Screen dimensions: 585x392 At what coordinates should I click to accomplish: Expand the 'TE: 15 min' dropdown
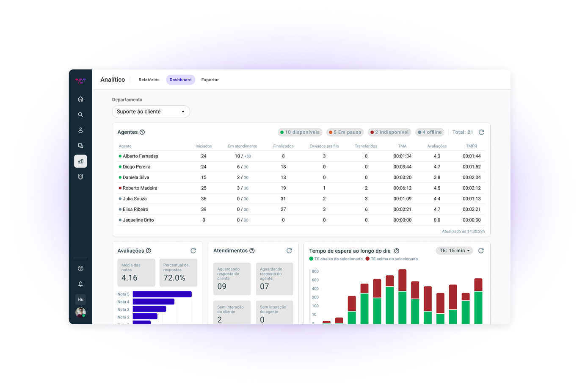point(455,251)
